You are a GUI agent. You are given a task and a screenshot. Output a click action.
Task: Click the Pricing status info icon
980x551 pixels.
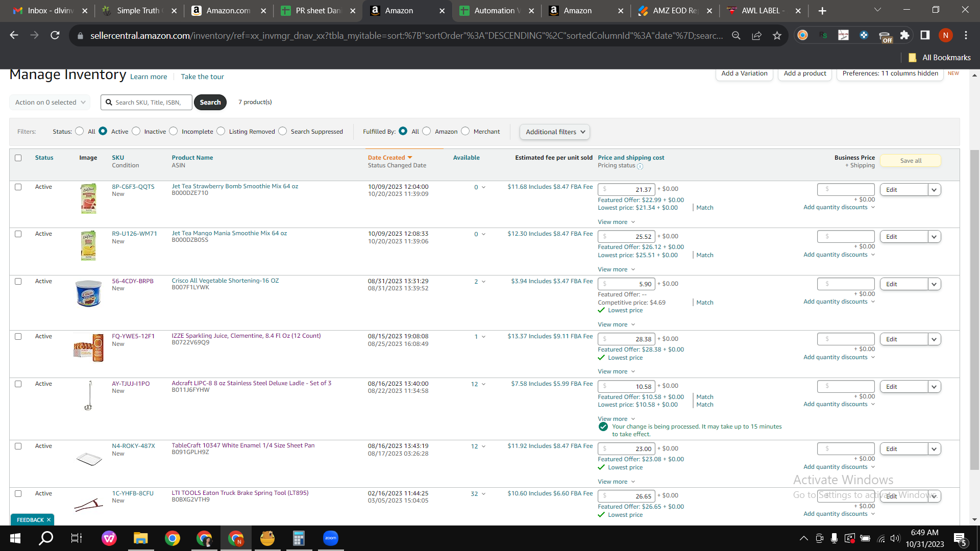pyautogui.click(x=640, y=166)
